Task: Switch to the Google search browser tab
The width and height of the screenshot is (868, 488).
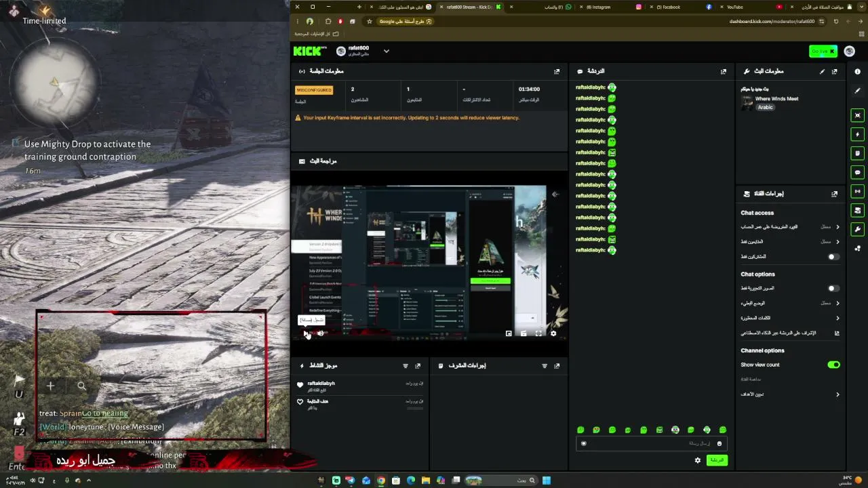Action: tap(400, 7)
